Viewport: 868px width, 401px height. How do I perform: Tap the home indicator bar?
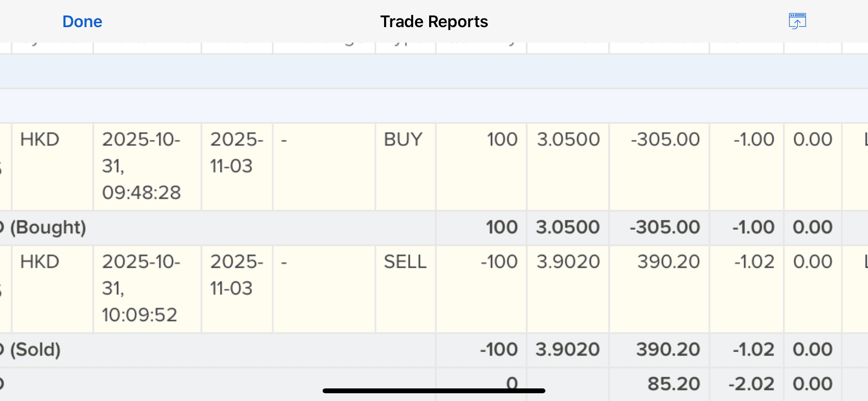coord(434,391)
